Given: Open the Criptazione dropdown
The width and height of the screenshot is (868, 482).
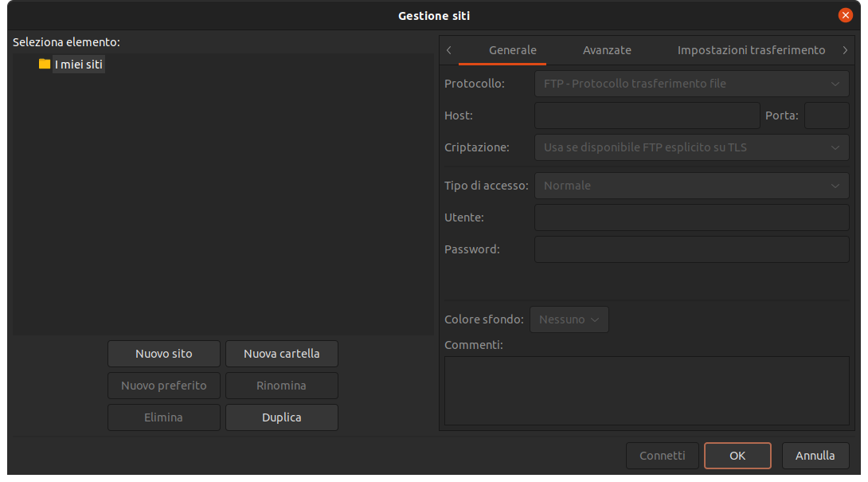Looking at the screenshot, I should click(691, 147).
